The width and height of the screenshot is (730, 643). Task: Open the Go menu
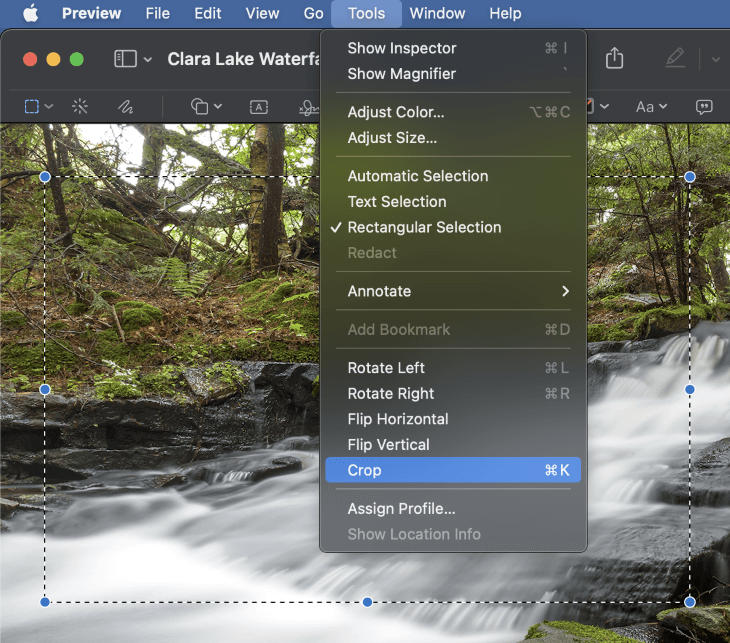pyautogui.click(x=313, y=13)
